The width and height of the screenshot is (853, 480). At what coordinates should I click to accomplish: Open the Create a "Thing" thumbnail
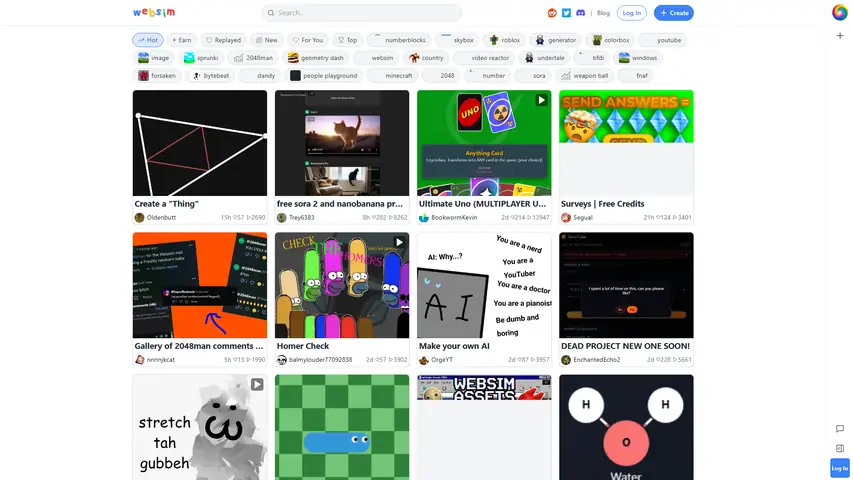pyautogui.click(x=200, y=143)
